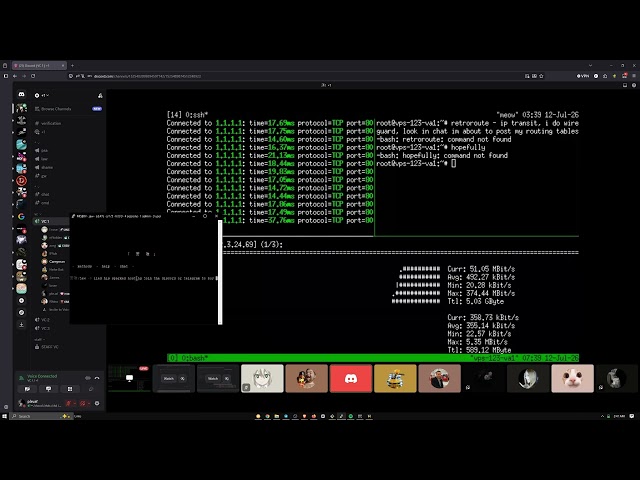Open microphone input options arrow
This screenshot has height=480, width=640.
74,403
